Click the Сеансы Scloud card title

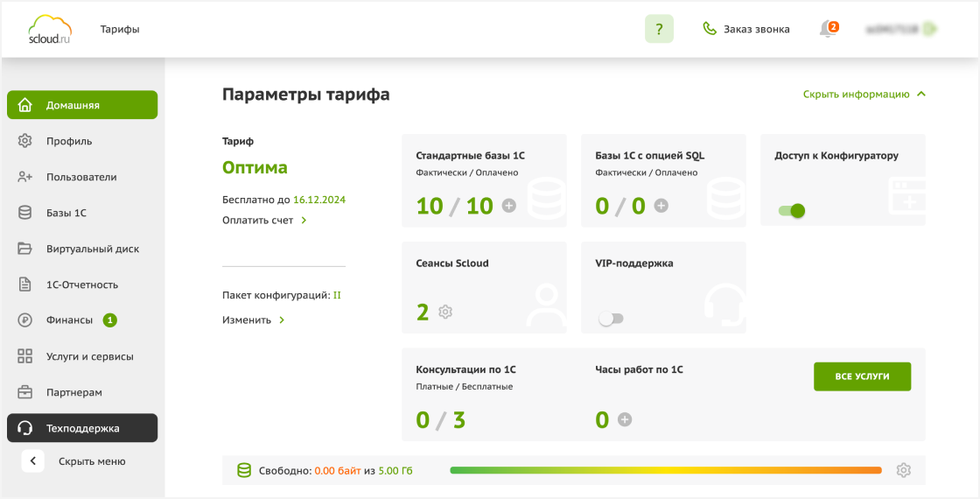tap(452, 264)
